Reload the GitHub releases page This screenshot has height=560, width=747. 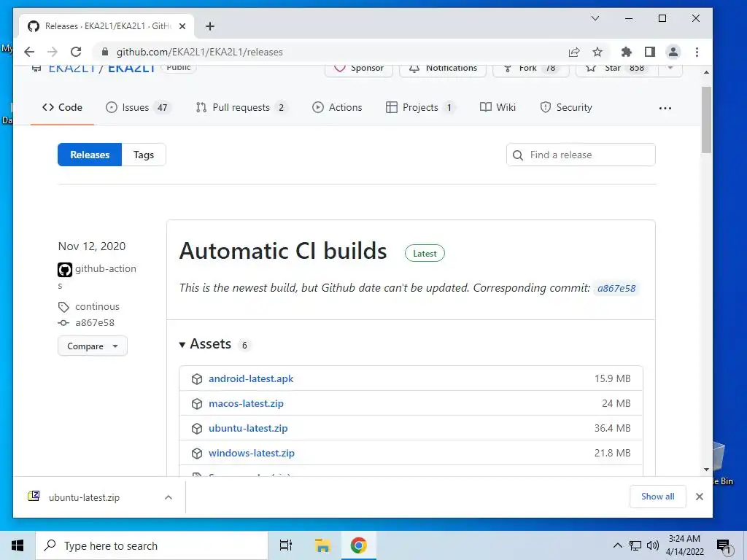coord(76,52)
